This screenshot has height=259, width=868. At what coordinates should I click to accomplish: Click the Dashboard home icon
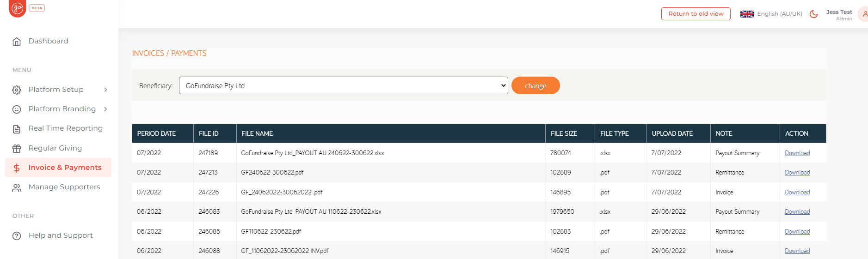[17, 42]
